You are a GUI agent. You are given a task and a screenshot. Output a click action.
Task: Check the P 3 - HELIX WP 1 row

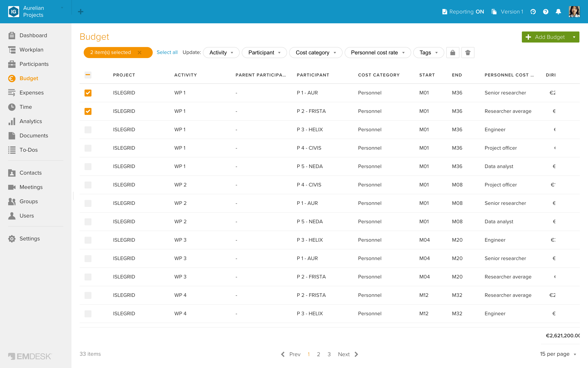point(88,130)
